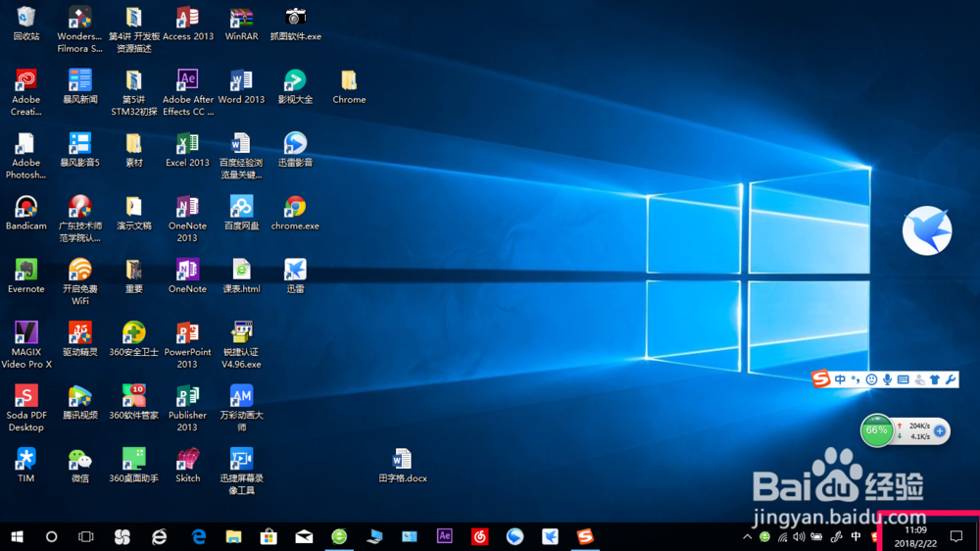The height and width of the screenshot is (551, 980).
Task: Select the MAGIX Video Pro X shortcut
Action: coord(26,345)
